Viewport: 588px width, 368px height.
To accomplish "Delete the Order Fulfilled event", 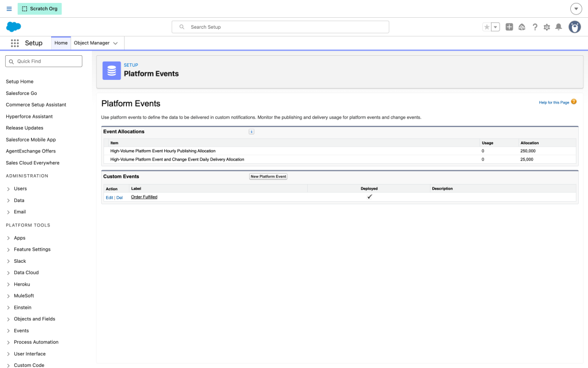I will (x=119, y=198).
